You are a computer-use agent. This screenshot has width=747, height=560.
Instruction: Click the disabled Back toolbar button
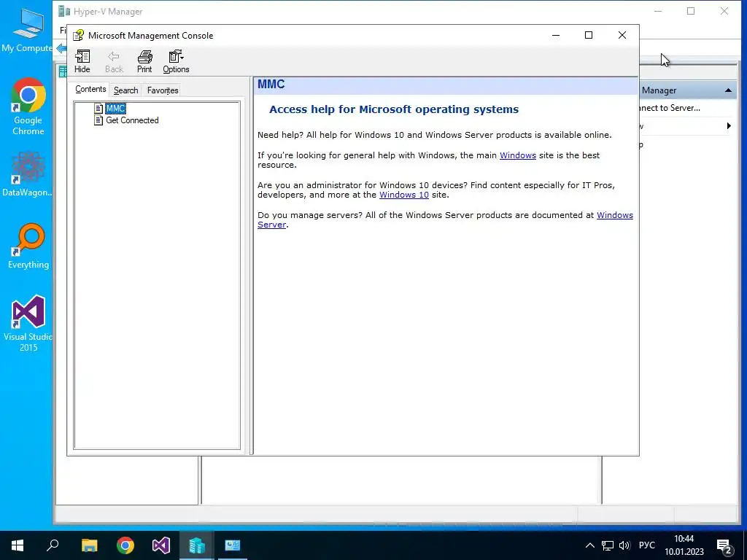click(x=114, y=61)
